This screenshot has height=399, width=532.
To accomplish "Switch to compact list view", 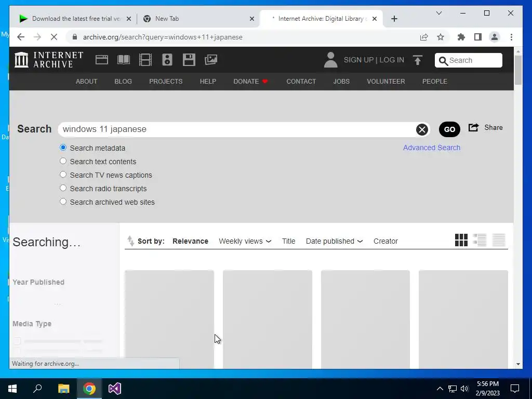I will click(x=499, y=240).
